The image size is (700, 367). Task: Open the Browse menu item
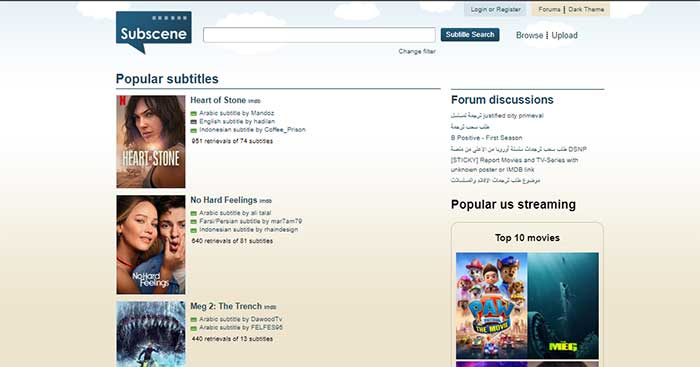(529, 35)
